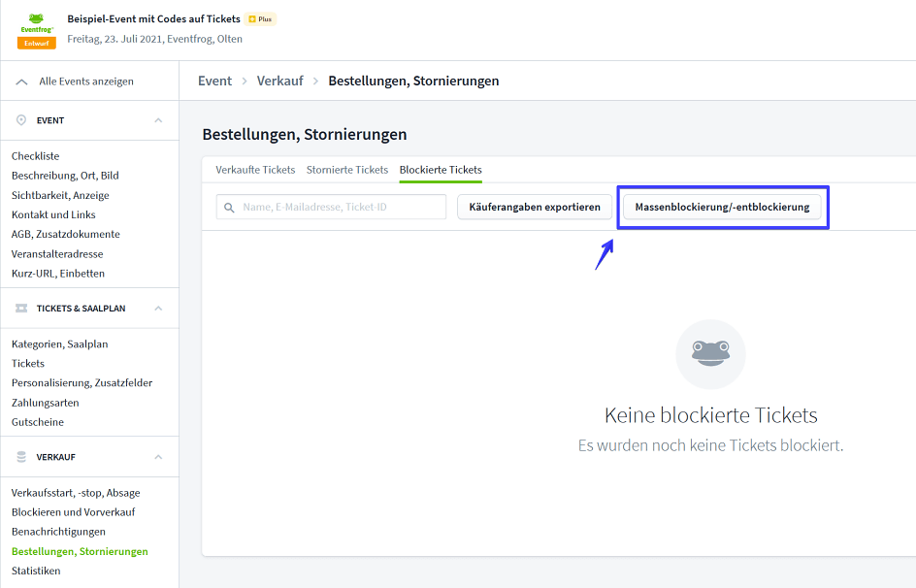
Task: Open the Stornierte Tickets tab
Action: (x=346, y=170)
